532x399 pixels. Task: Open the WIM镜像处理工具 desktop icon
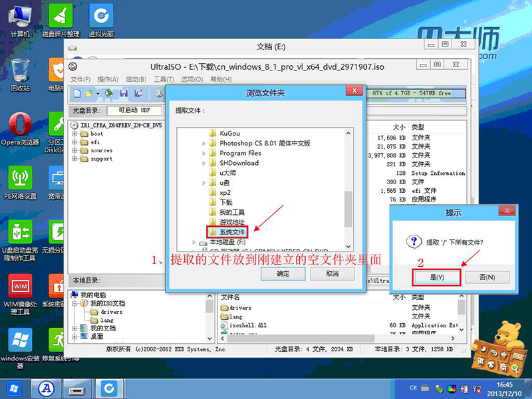click(x=21, y=295)
